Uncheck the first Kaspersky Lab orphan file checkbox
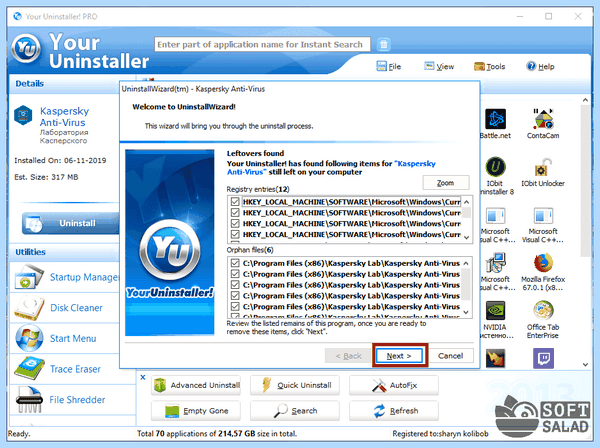Screen dimensions: 600x448 235,263
